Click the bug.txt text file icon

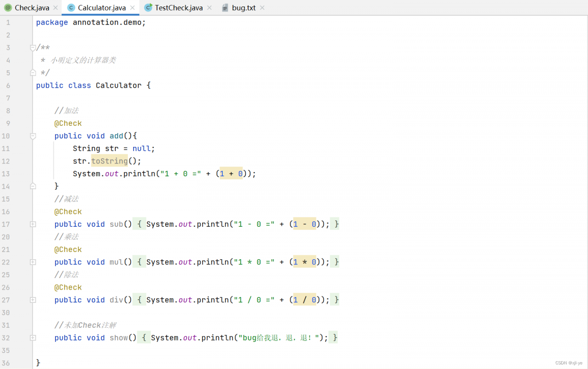click(225, 8)
